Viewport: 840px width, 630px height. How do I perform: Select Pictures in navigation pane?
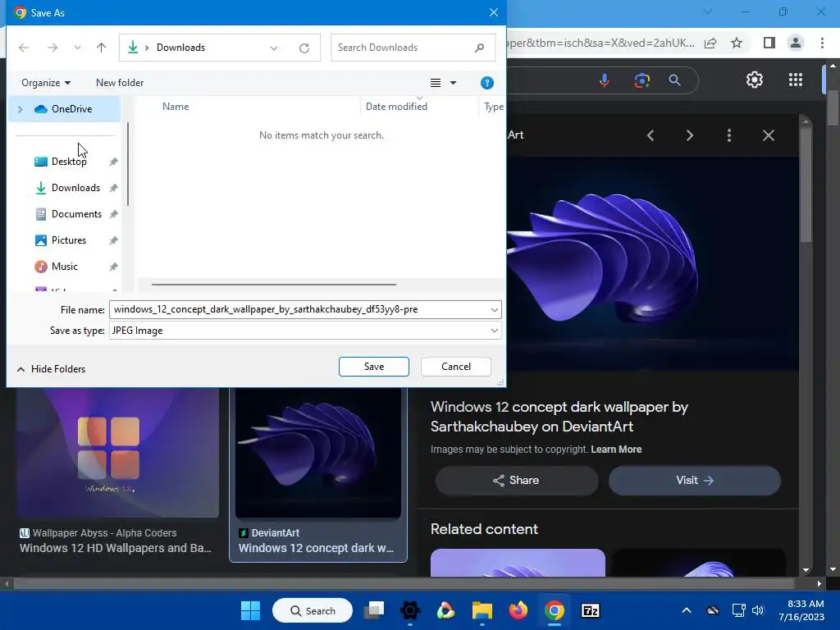point(69,240)
